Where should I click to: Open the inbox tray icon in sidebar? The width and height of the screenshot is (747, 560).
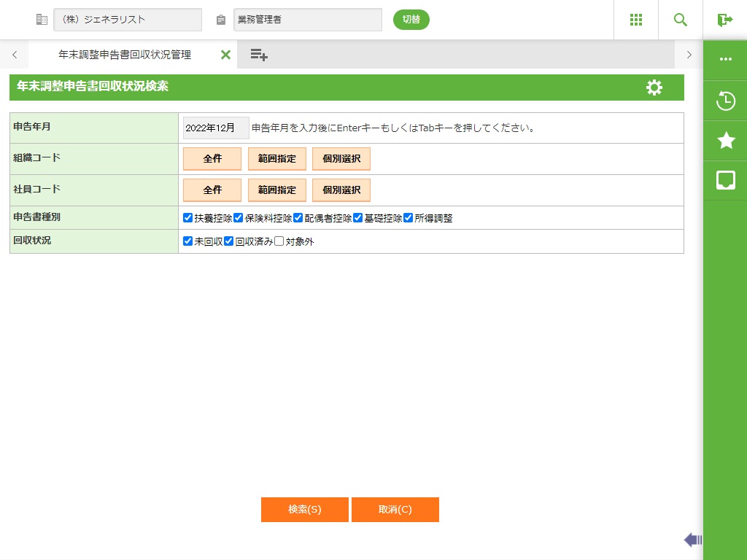click(x=725, y=181)
